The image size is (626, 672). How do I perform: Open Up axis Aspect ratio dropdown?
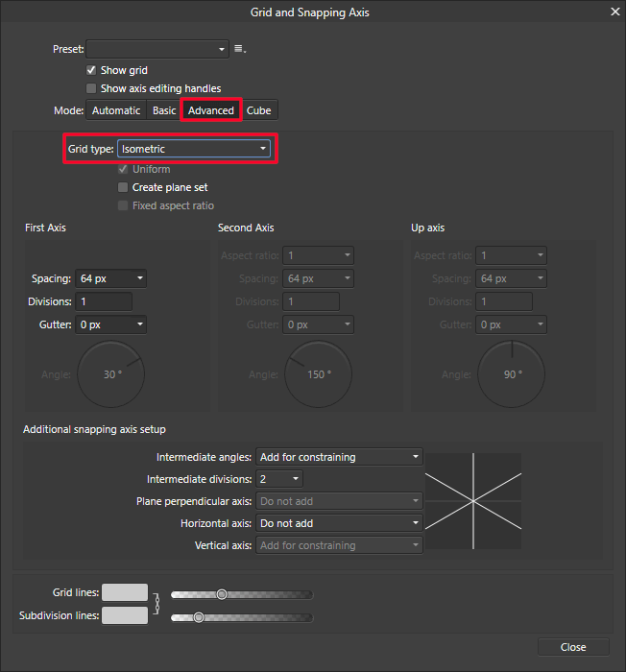point(511,255)
